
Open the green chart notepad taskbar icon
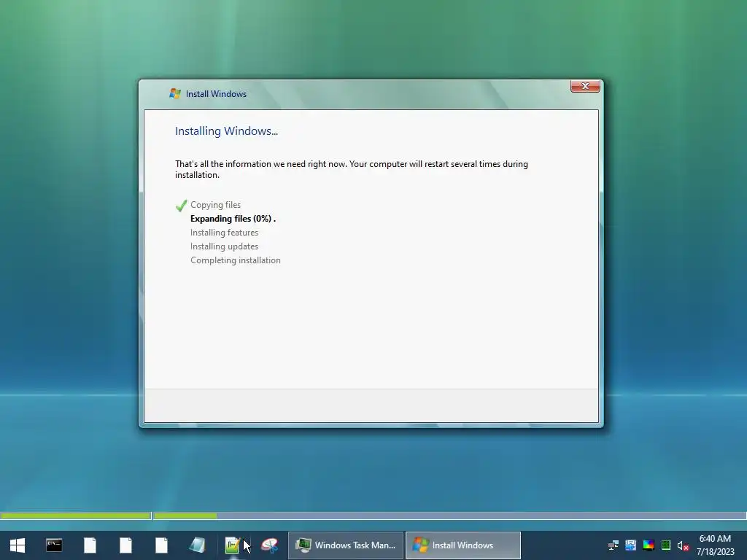232,545
